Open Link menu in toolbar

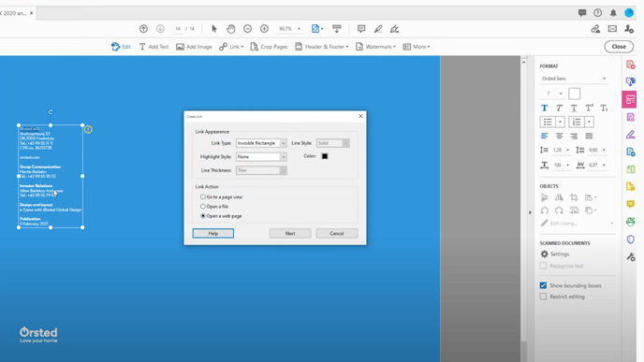[x=231, y=47]
